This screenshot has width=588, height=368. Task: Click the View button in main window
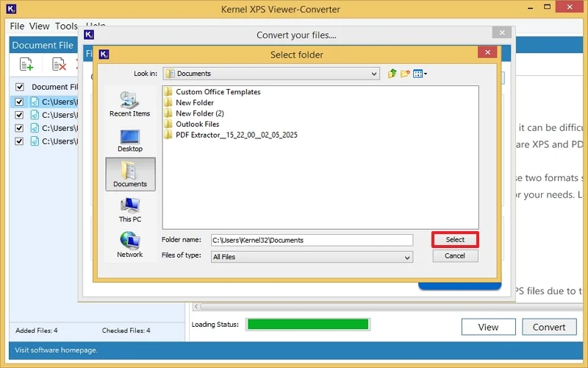488,327
